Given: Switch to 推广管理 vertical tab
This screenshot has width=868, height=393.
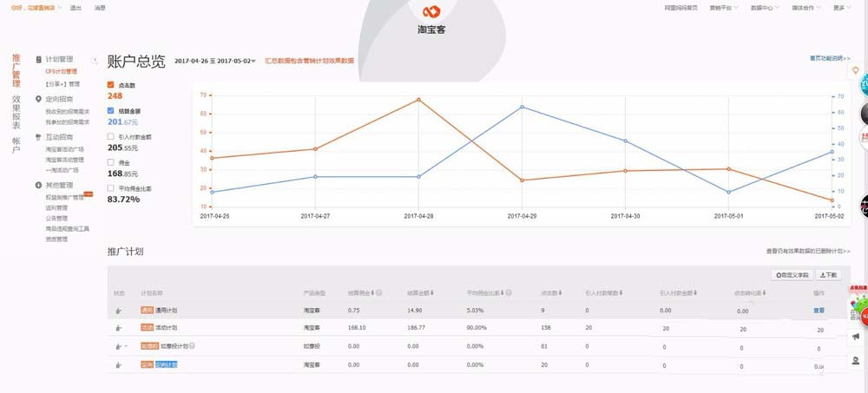Looking at the screenshot, I should (16, 71).
